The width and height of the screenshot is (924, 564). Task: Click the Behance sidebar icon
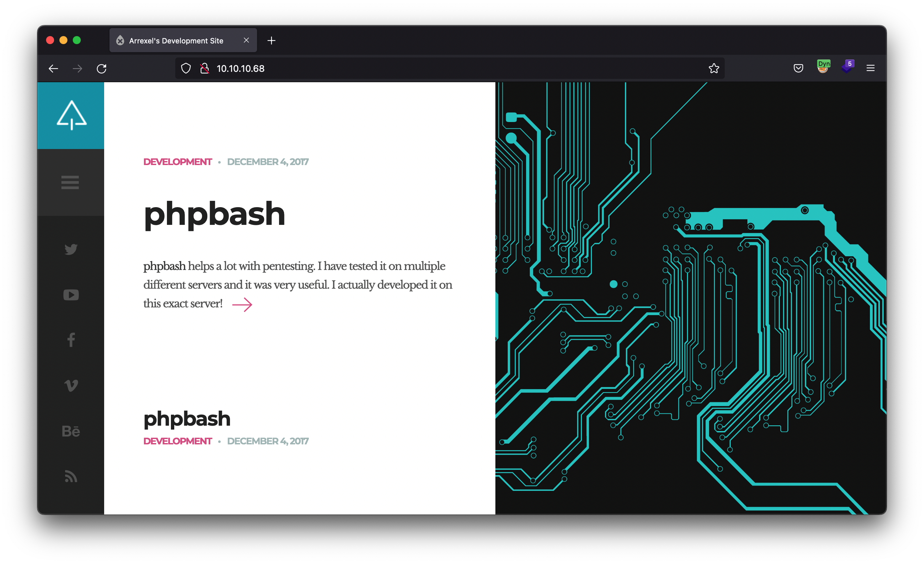click(71, 431)
